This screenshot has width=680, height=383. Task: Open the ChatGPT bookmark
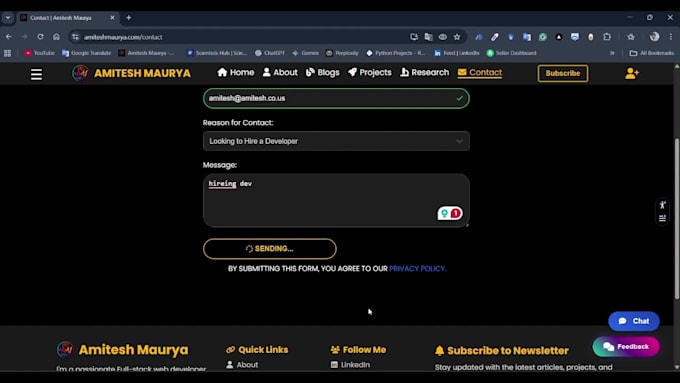click(269, 53)
